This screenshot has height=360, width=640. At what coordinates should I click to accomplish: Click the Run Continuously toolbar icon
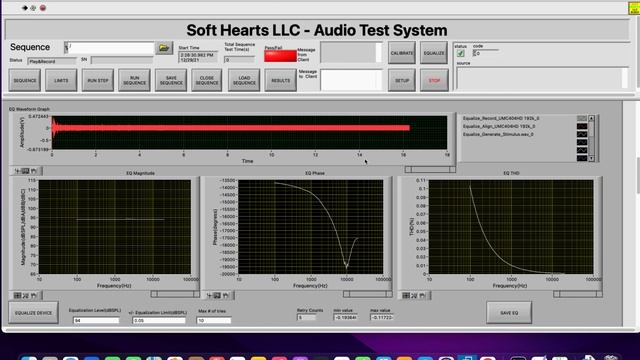33,8
